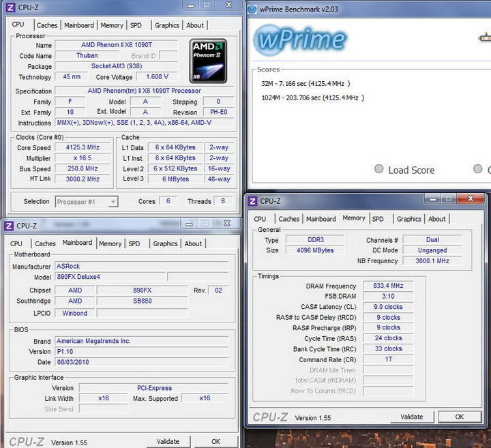
Task: Open SPD tab in top CPU-Z window
Action: 136,25
